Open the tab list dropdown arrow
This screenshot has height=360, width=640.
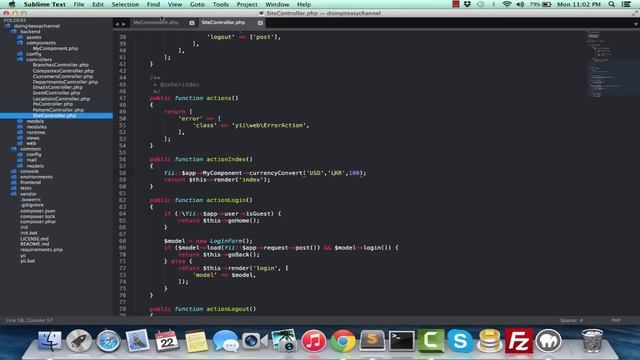tap(636, 24)
